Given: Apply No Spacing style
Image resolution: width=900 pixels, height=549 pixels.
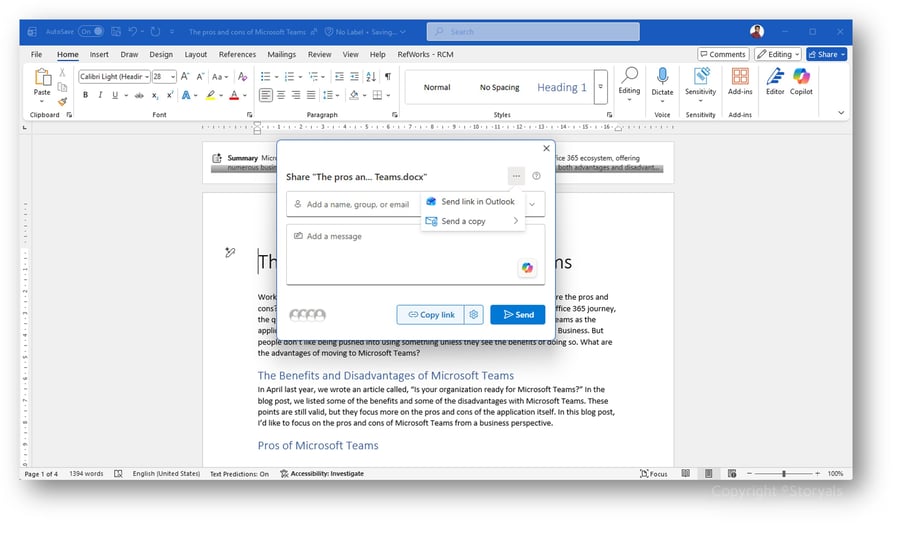Looking at the screenshot, I should [499, 87].
